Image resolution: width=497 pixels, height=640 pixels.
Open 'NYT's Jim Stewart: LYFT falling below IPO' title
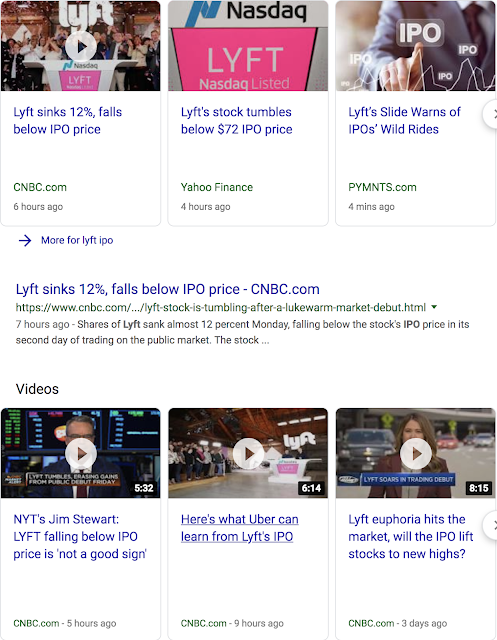coord(80,536)
